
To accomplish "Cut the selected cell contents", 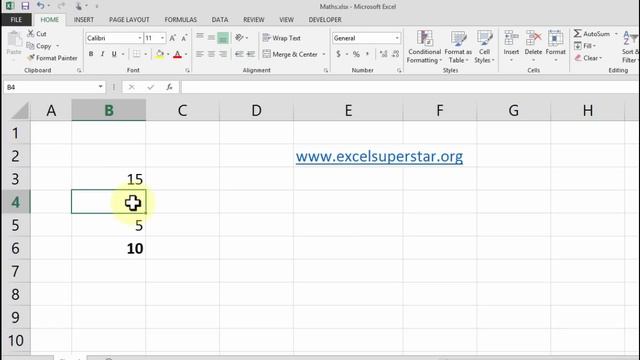I will pos(37,34).
